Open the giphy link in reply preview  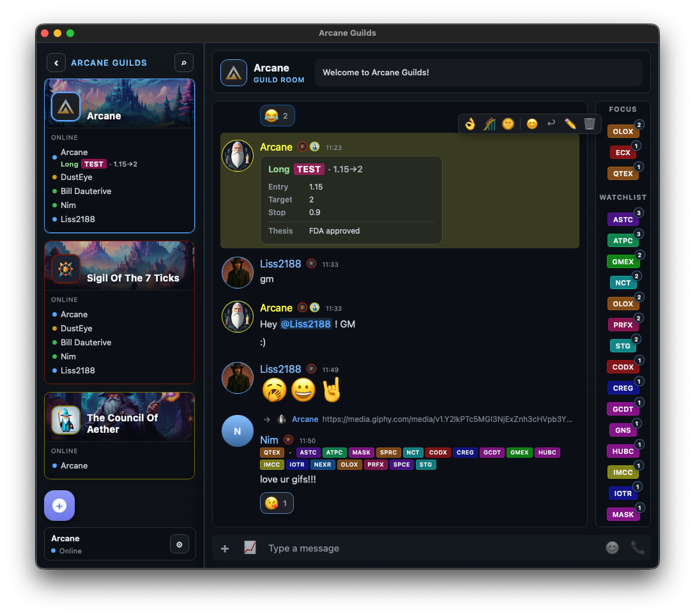click(447, 419)
